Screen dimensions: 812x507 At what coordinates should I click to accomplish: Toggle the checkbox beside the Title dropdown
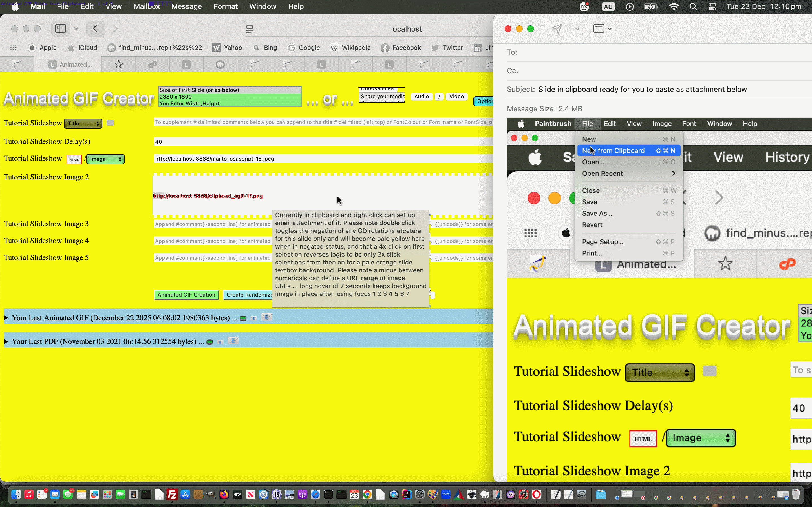pos(111,123)
